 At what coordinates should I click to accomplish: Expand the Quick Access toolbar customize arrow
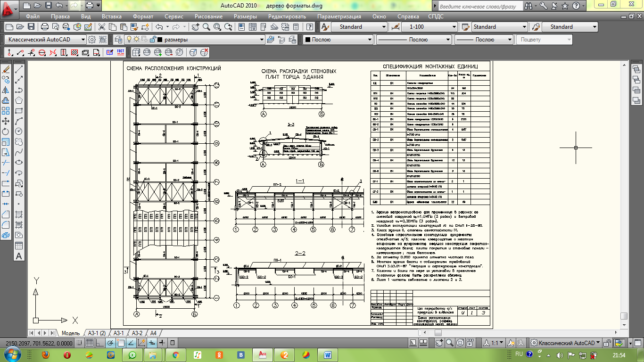99,6
